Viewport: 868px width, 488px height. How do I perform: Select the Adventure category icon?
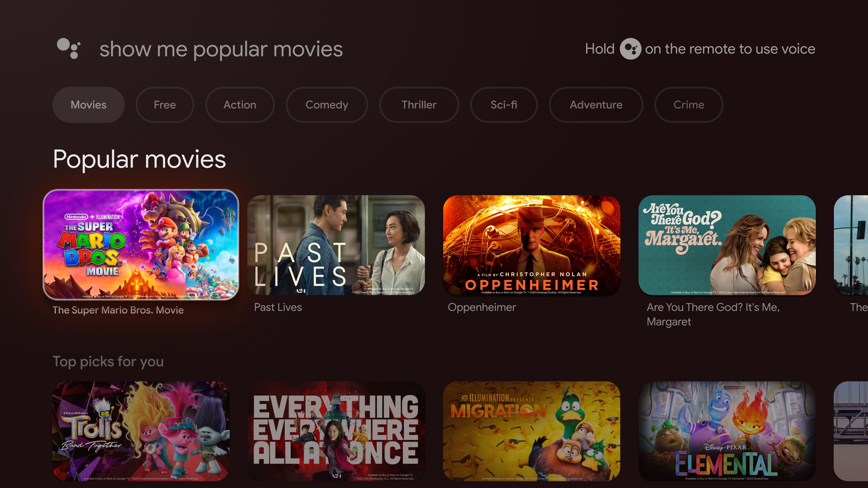tap(596, 104)
